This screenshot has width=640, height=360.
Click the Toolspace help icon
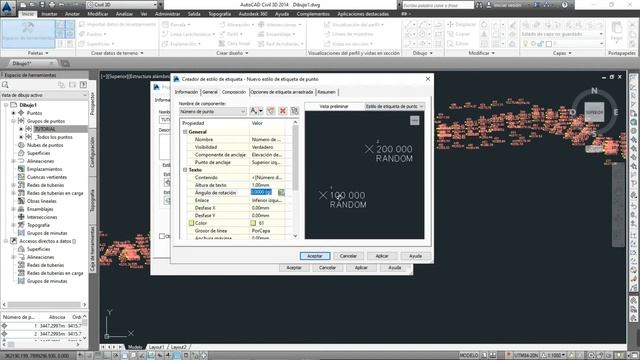pos(83,85)
